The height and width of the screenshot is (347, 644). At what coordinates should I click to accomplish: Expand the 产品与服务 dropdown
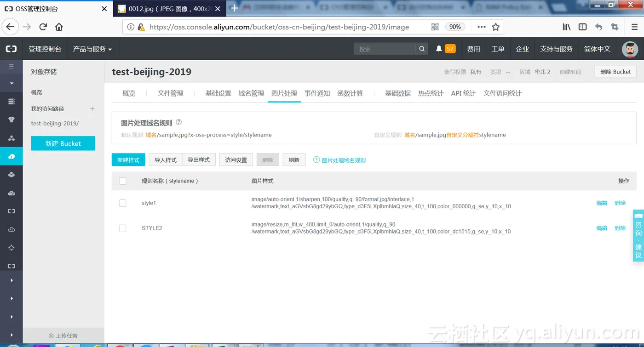coord(92,49)
